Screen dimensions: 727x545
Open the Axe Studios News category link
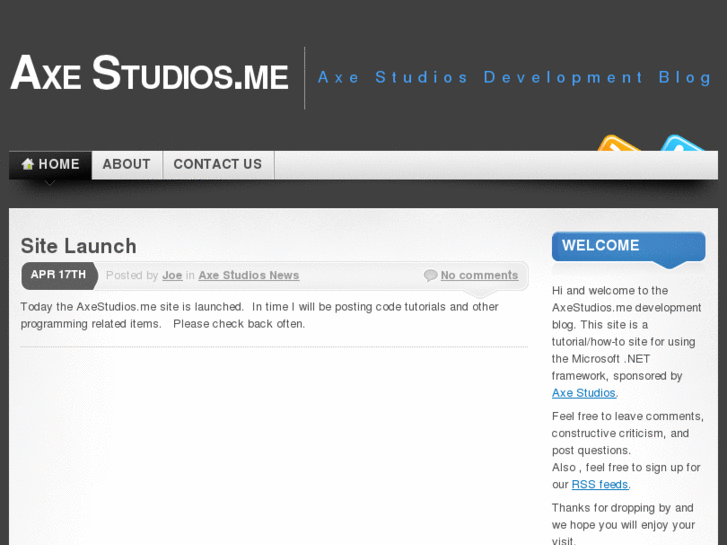pyautogui.click(x=249, y=275)
